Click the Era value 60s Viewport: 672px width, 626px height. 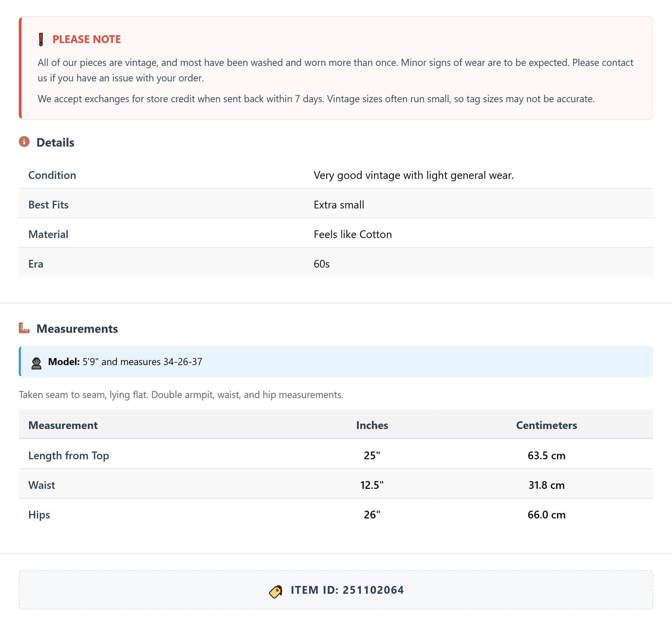point(321,264)
